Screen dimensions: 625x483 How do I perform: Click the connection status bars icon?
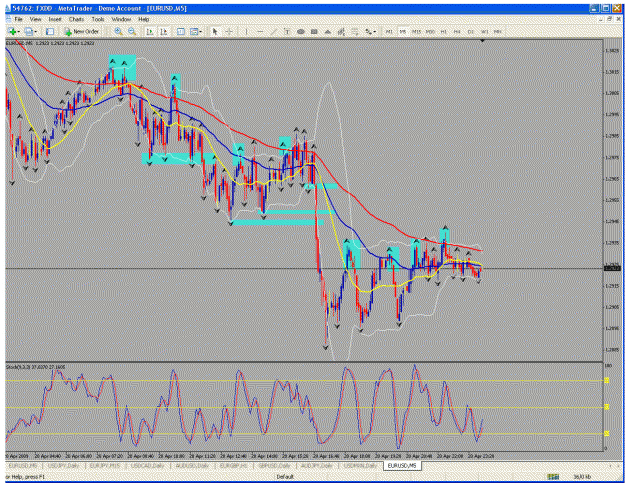tap(553, 477)
